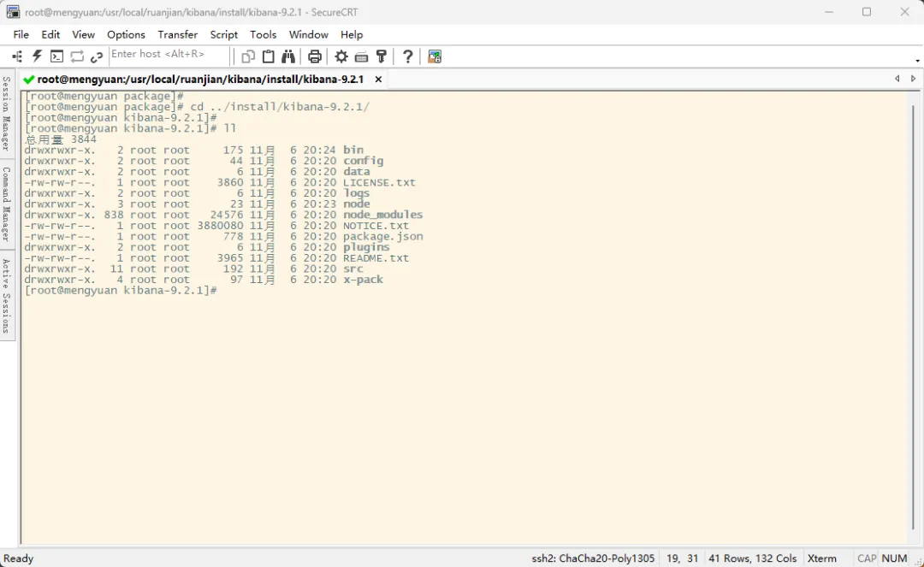Screen dimensions: 924x567
Task: Click the Copy toolbar icon
Action: click(x=248, y=56)
